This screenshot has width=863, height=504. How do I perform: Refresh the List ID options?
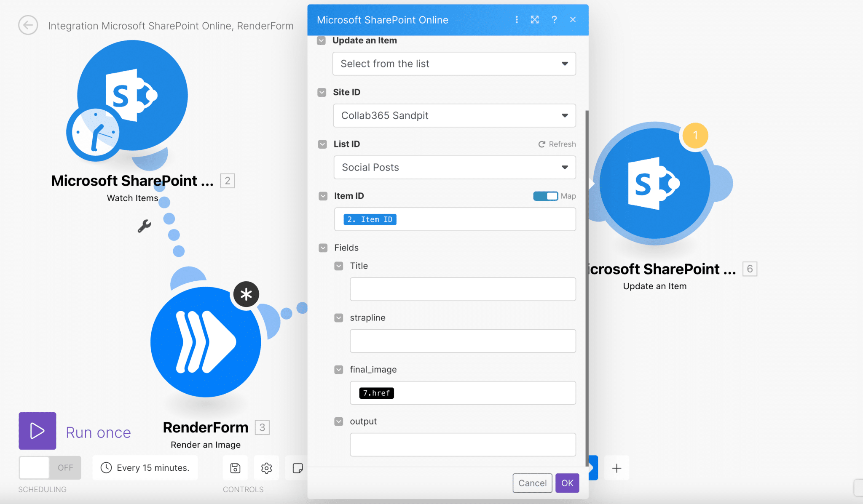pos(557,144)
